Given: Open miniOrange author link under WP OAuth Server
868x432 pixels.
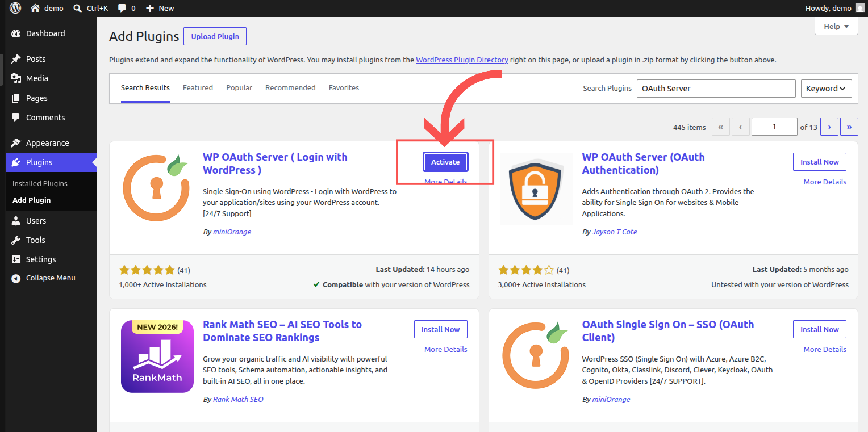Looking at the screenshot, I should [x=232, y=232].
